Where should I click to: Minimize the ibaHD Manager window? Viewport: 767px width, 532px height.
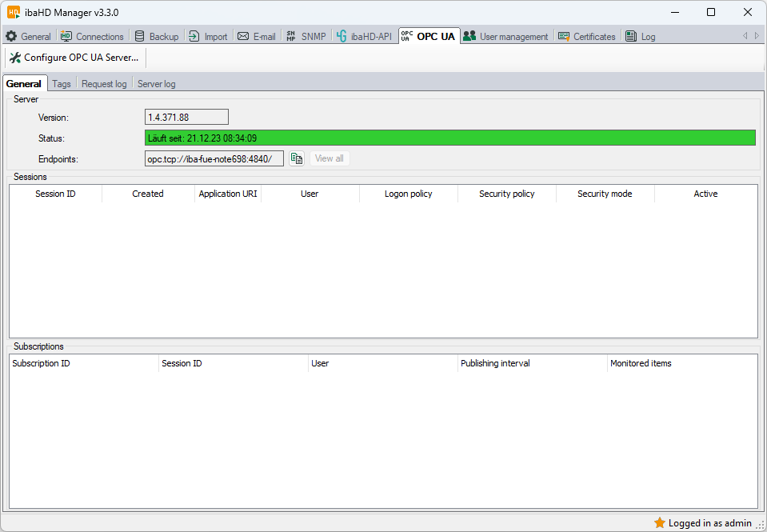tap(676, 12)
